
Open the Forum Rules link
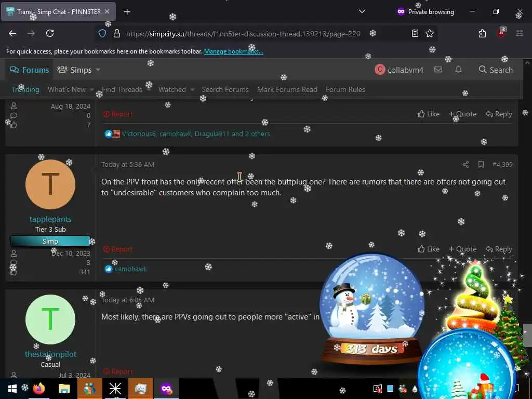click(x=345, y=89)
